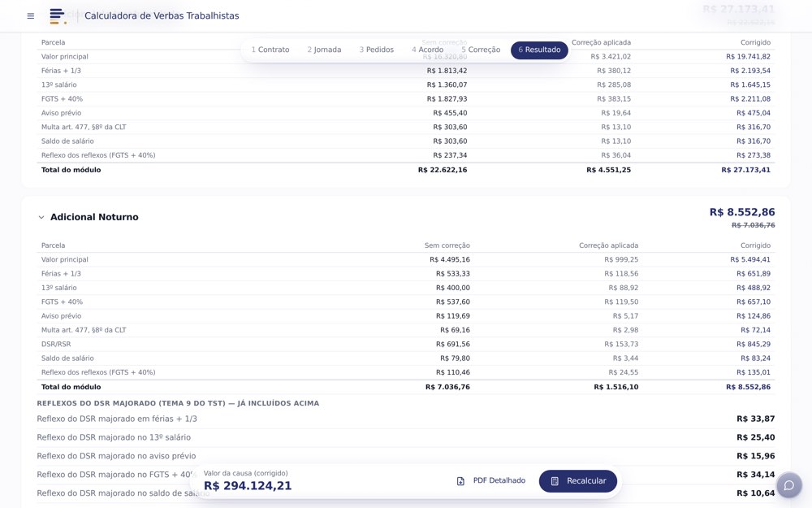Select Reflexo do DSR majorado em férias + 1/3

pos(117,419)
